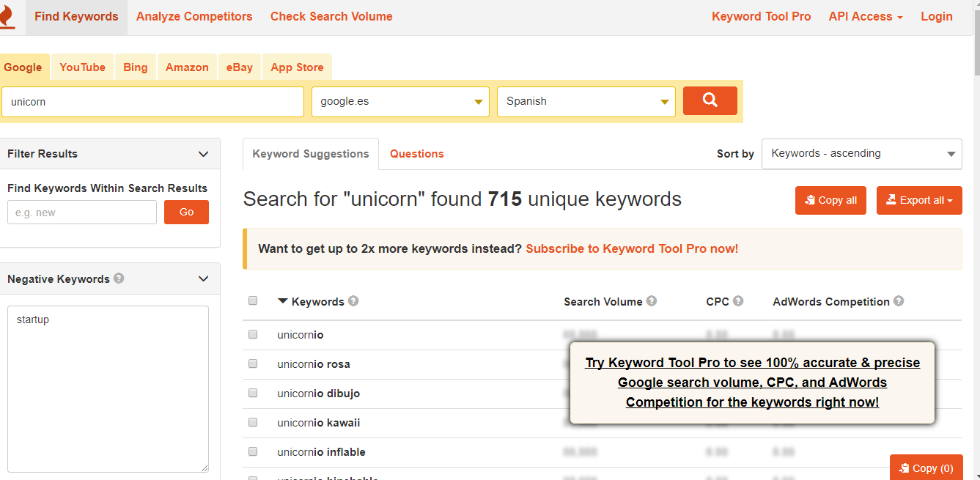
Task: Switch to the App Store tab
Action: tap(297, 67)
